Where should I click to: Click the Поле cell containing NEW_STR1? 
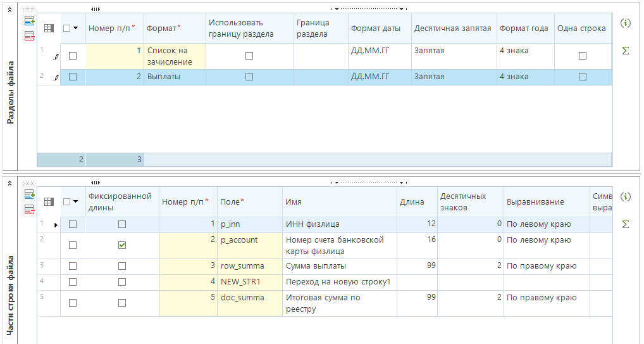point(249,281)
